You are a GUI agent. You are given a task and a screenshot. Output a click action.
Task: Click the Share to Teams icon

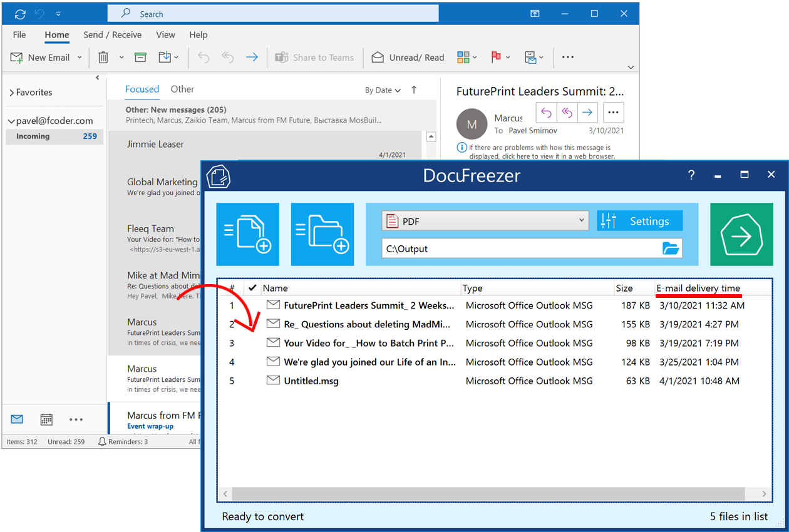pyautogui.click(x=281, y=57)
